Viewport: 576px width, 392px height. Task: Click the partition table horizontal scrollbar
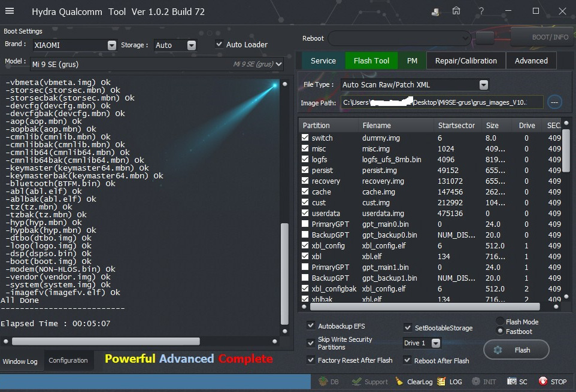425,306
